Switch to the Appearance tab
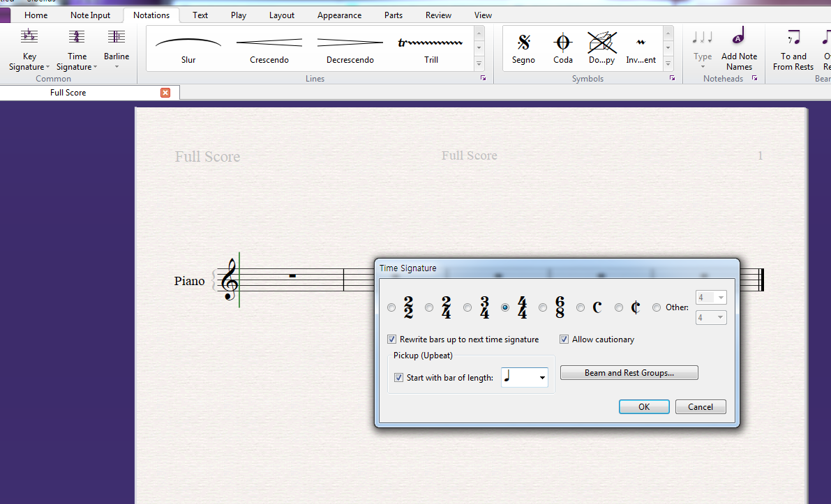Screen dimensions: 831x504 point(339,15)
